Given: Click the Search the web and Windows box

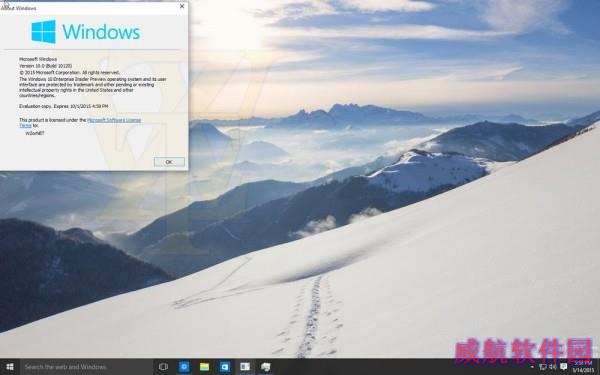Looking at the screenshot, I should pyautogui.click(x=86, y=367).
